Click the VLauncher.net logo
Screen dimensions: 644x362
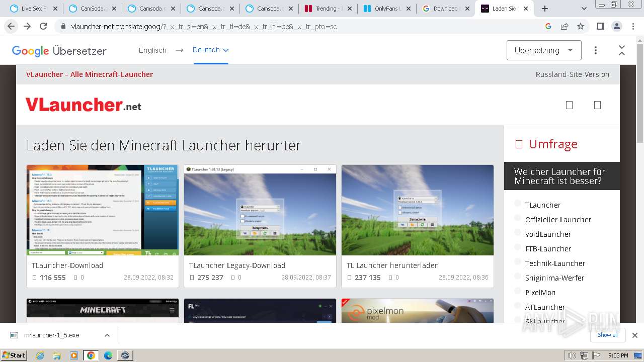coord(84,105)
